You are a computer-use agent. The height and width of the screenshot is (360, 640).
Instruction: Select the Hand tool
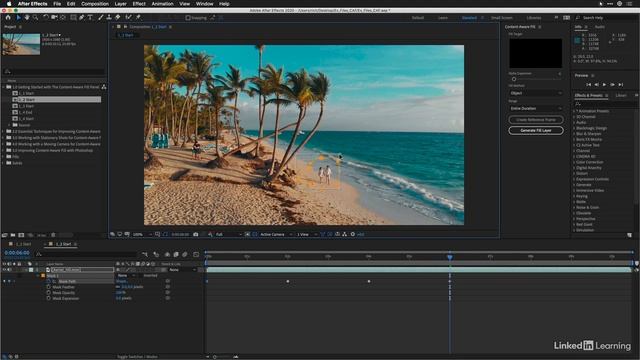27,18
